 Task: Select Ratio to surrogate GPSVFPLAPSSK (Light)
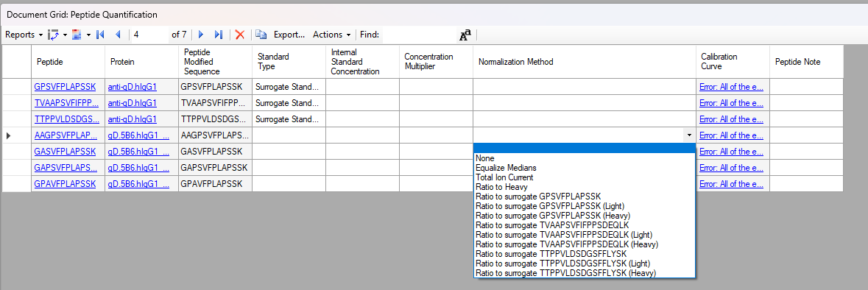(x=584, y=206)
